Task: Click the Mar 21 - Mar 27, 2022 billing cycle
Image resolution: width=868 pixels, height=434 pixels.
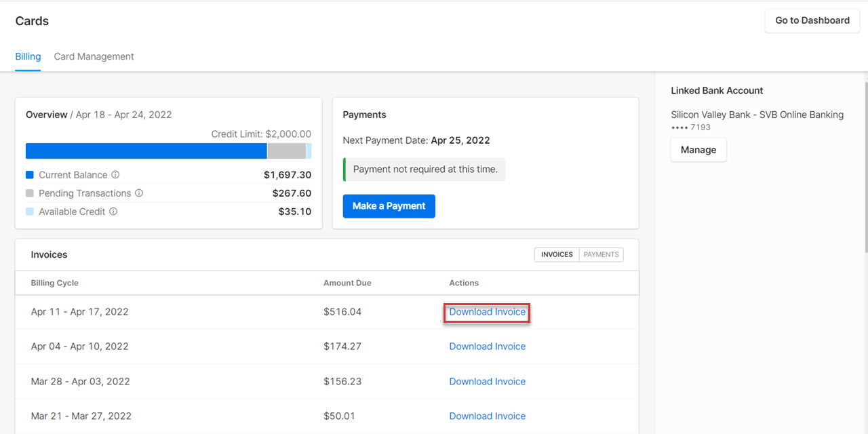Action: (x=81, y=416)
